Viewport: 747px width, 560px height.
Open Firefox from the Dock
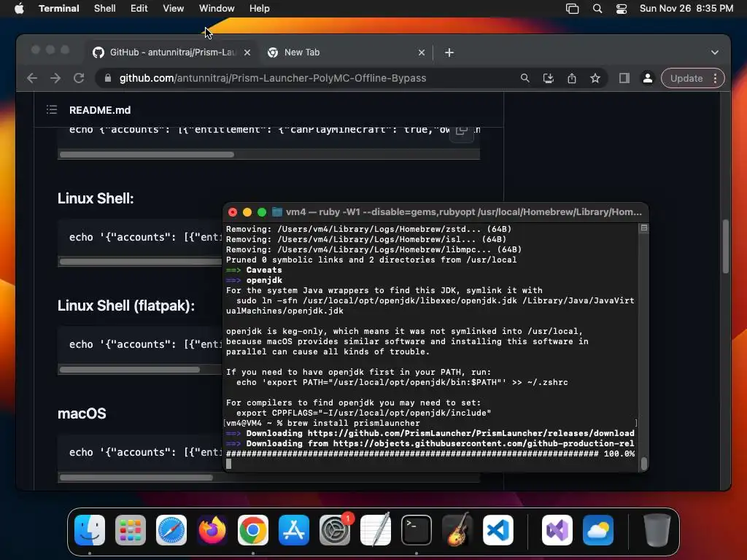(212, 530)
